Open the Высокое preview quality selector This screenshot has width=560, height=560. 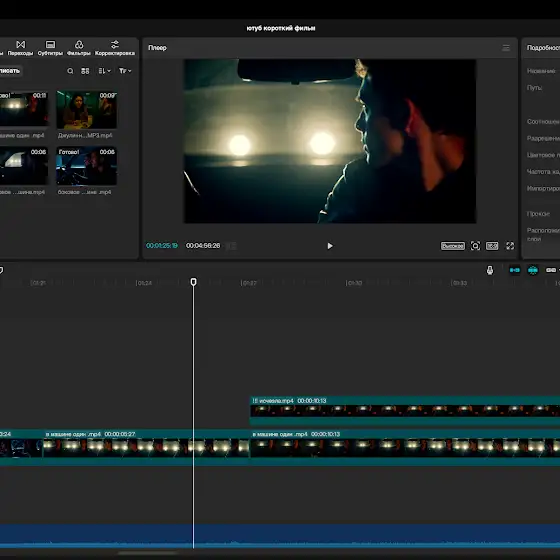(x=452, y=246)
